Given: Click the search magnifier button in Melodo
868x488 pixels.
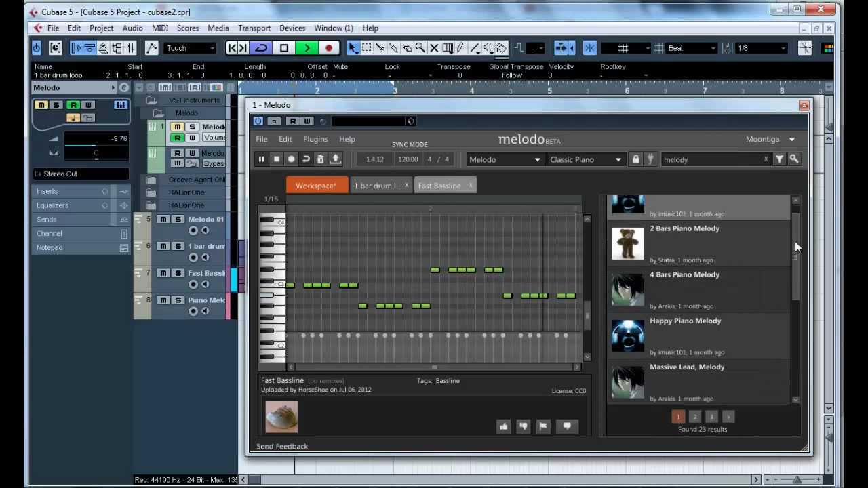Looking at the screenshot, I should pos(794,159).
